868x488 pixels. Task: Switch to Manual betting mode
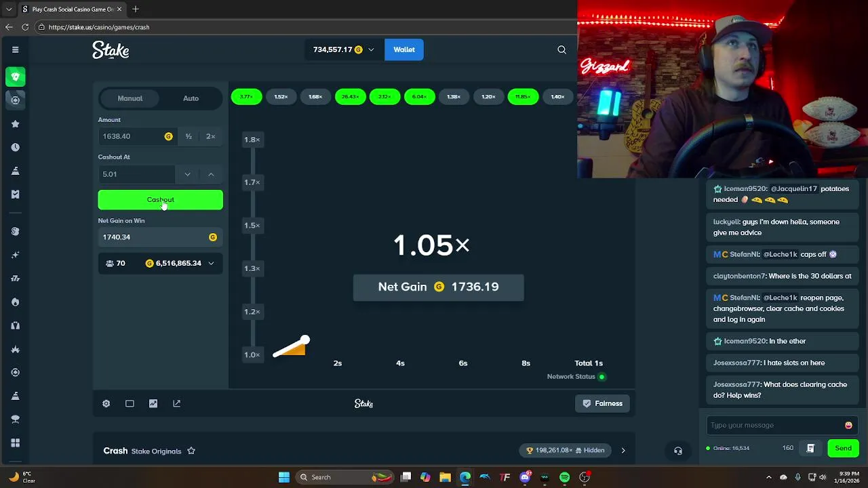pyautogui.click(x=130, y=98)
